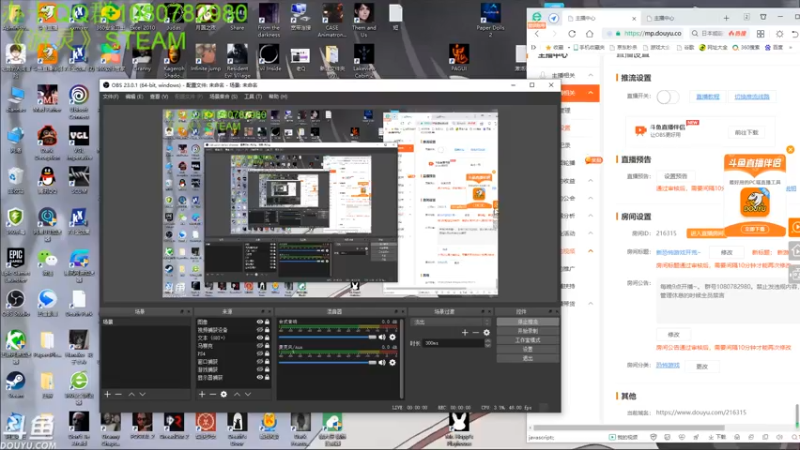
Task: Adjust desktop audio volume slider
Action: (x=328, y=337)
